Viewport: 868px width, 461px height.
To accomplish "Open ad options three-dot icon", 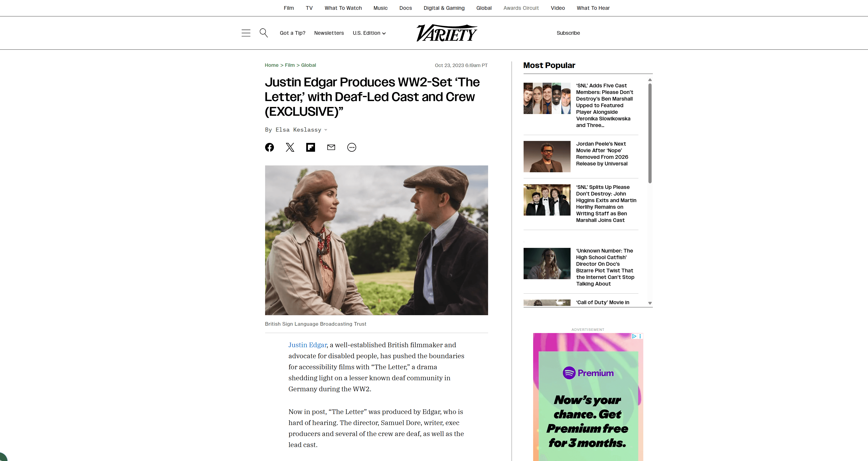I will (x=640, y=336).
